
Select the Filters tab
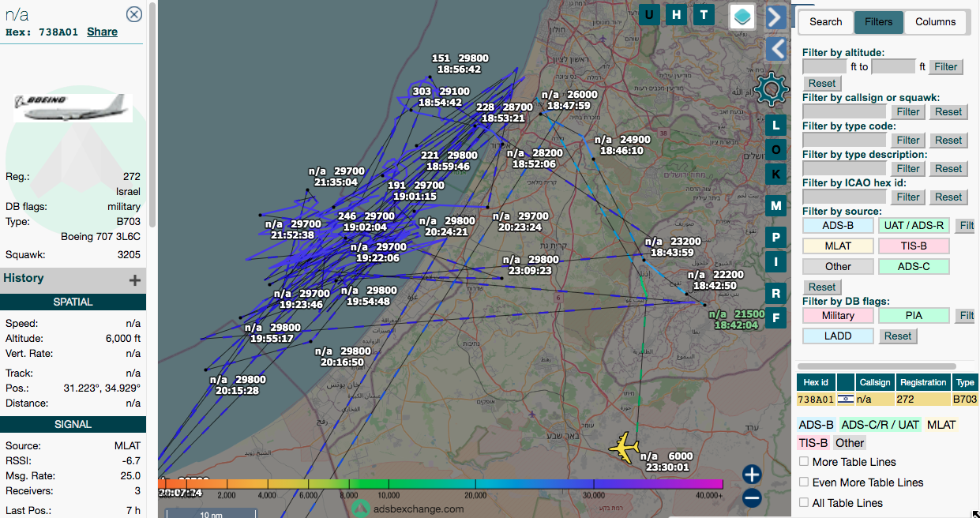[879, 22]
